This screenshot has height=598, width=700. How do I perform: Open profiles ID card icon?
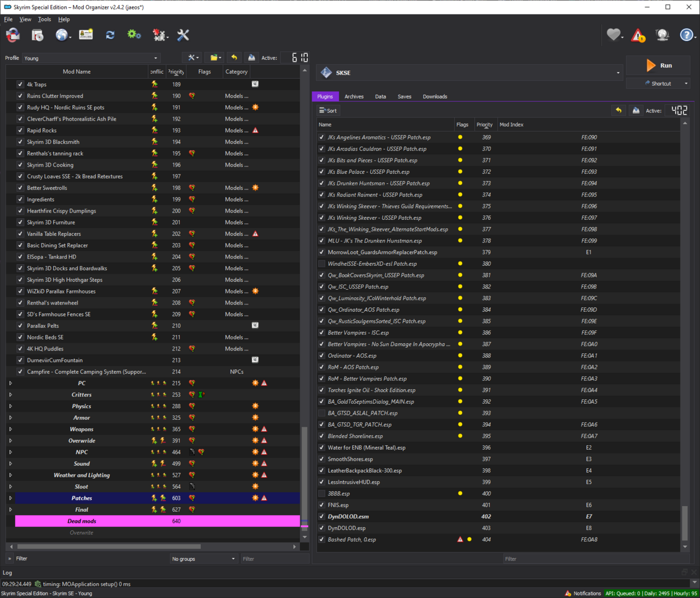click(86, 35)
